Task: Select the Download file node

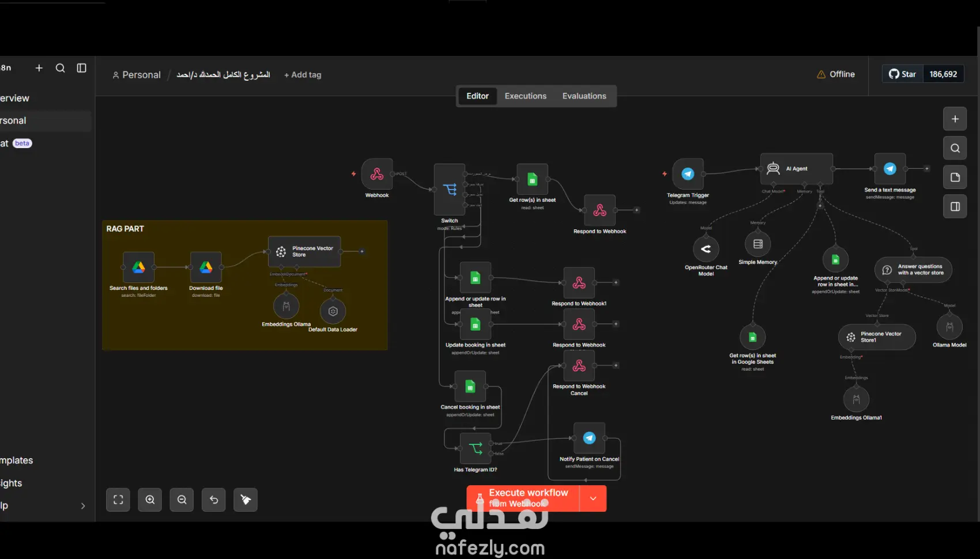Action: click(x=206, y=267)
